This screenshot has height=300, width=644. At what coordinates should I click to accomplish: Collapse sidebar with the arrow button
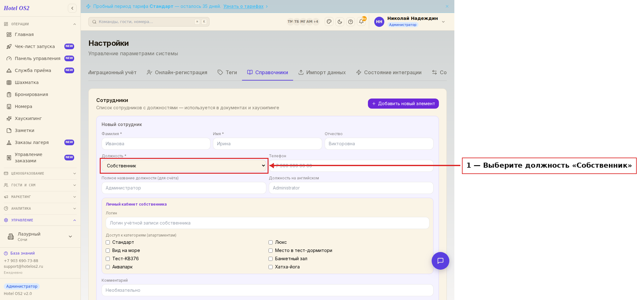[x=72, y=8]
